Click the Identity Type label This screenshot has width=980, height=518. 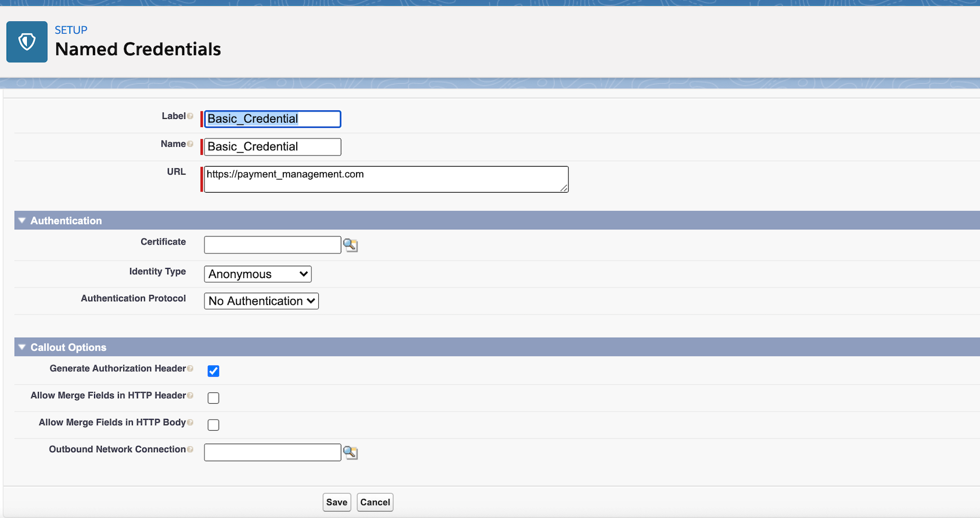pyautogui.click(x=158, y=271)
